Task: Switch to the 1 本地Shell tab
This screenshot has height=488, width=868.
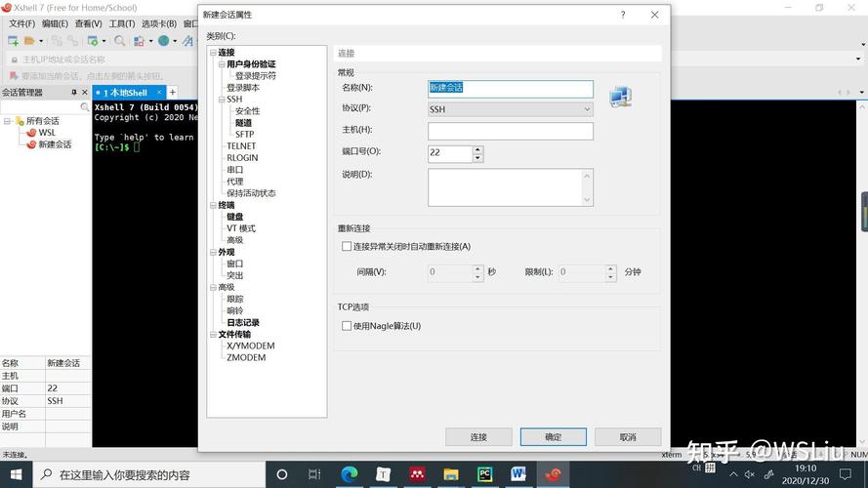Action: [x=125, y=93]
